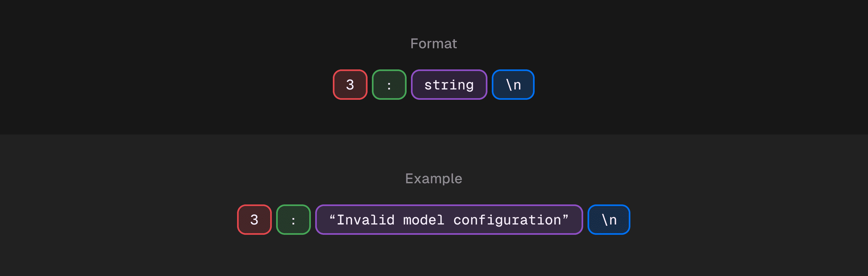Click the Format heading text
Image resolution: width=868 pixels, height=276 pixels.
click(x=433, y=43)
